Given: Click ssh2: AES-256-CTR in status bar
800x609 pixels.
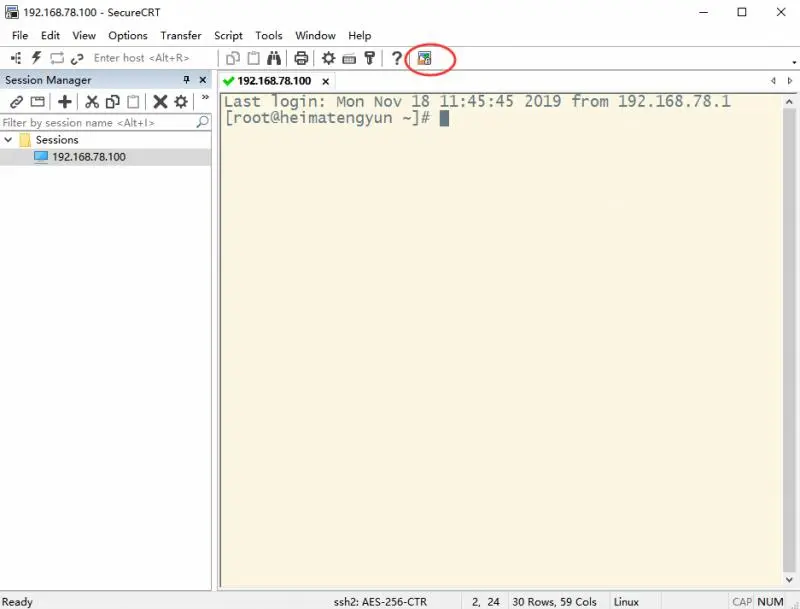Looking at the screenshot, I should pyautogui.click(x=380, y=602).
